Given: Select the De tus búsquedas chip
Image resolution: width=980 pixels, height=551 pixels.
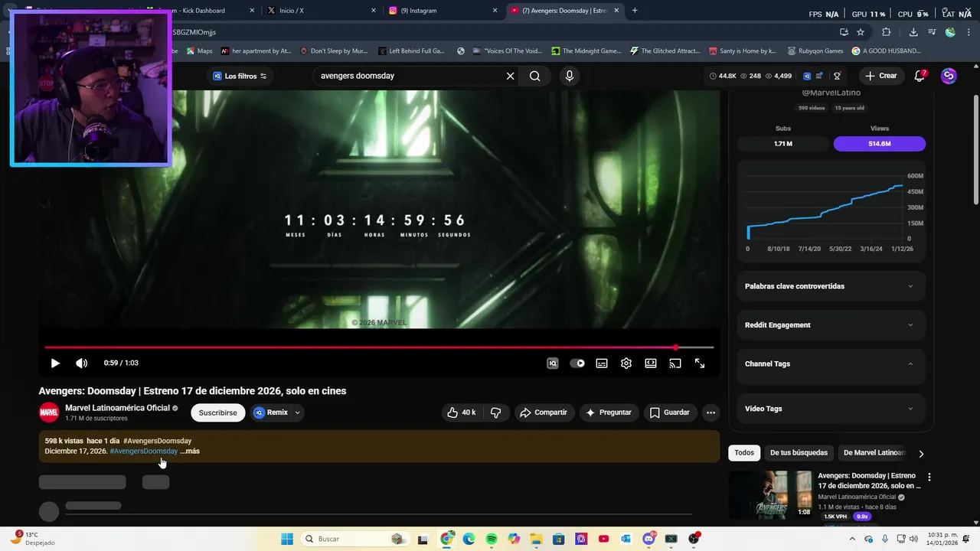Looking at the screenshot, I should [x=799, y=453].
